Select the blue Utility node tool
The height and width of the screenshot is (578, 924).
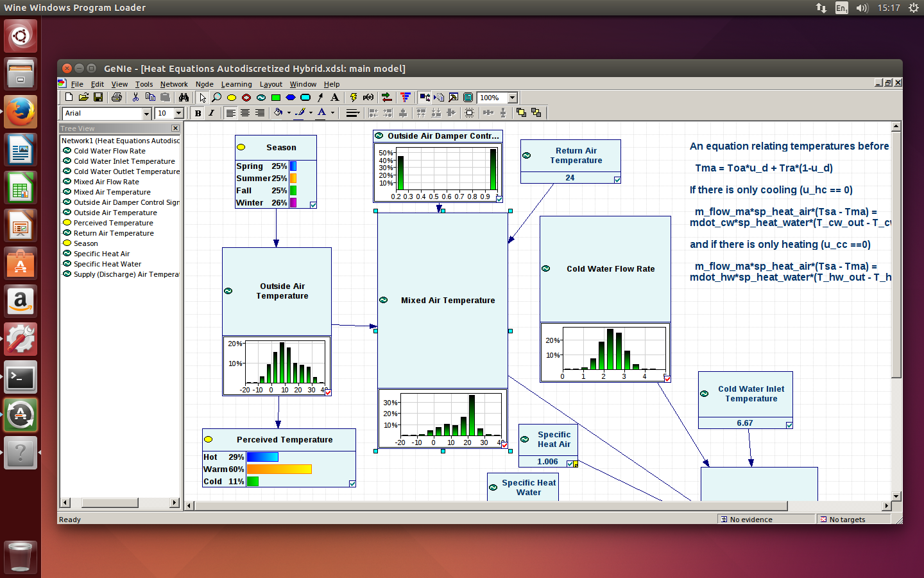[291, 98]
